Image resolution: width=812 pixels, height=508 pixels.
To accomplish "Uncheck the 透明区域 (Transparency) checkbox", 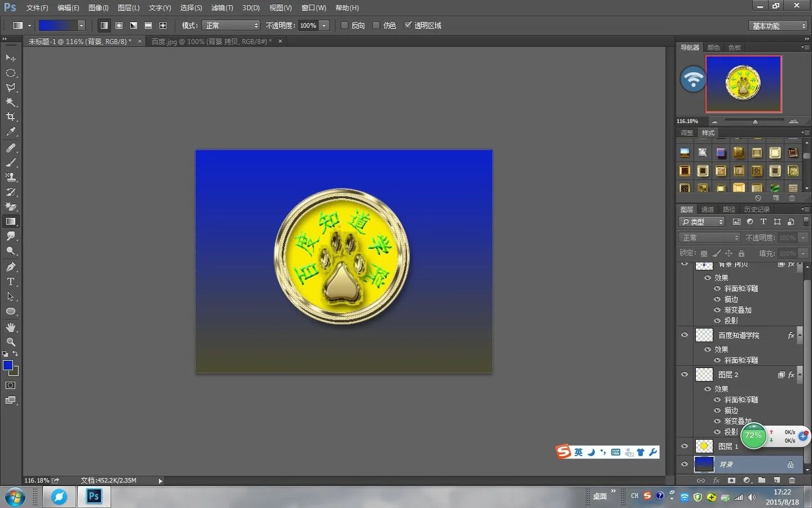I will pos(408,25).
